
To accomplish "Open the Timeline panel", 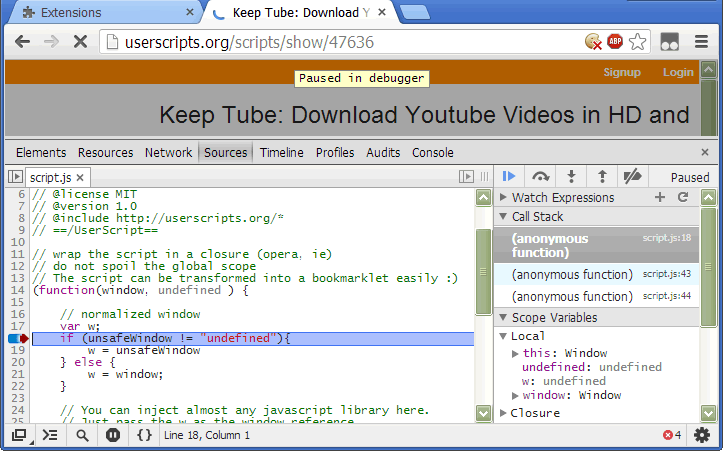I will 282,152.
